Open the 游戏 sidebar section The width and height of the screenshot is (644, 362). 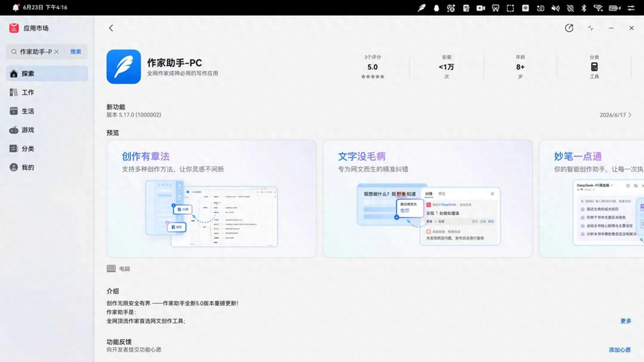(47, 130)
